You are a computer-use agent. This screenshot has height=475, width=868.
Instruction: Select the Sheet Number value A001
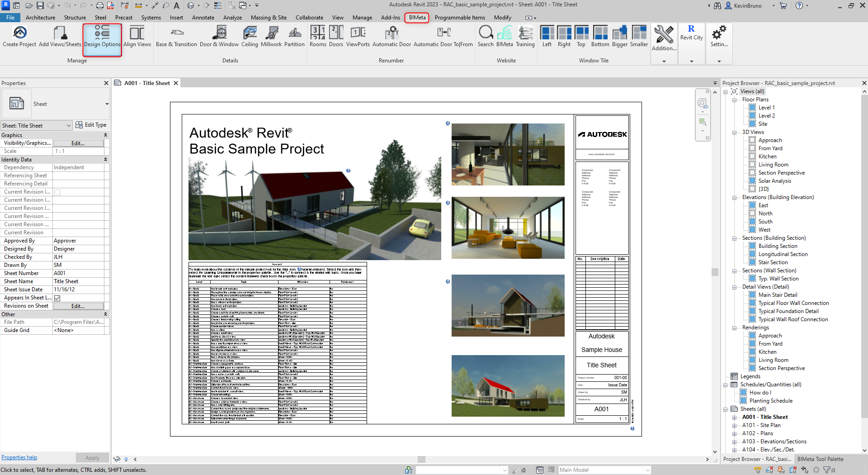point(79,273)
